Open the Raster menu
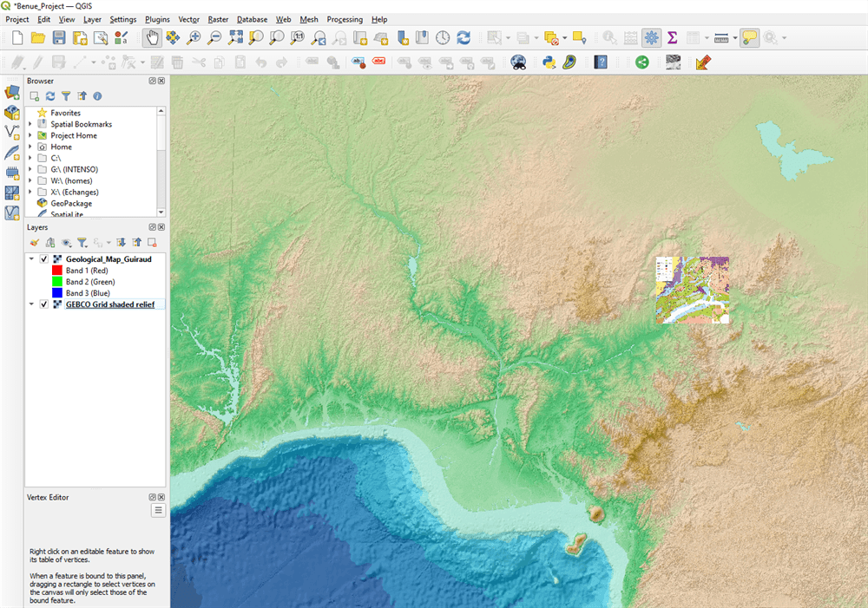 [x=218, y=19]
